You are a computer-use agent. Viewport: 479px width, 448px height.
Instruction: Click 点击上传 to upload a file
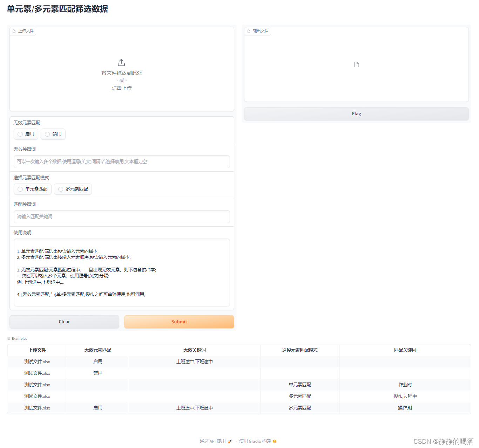[122, 88]
